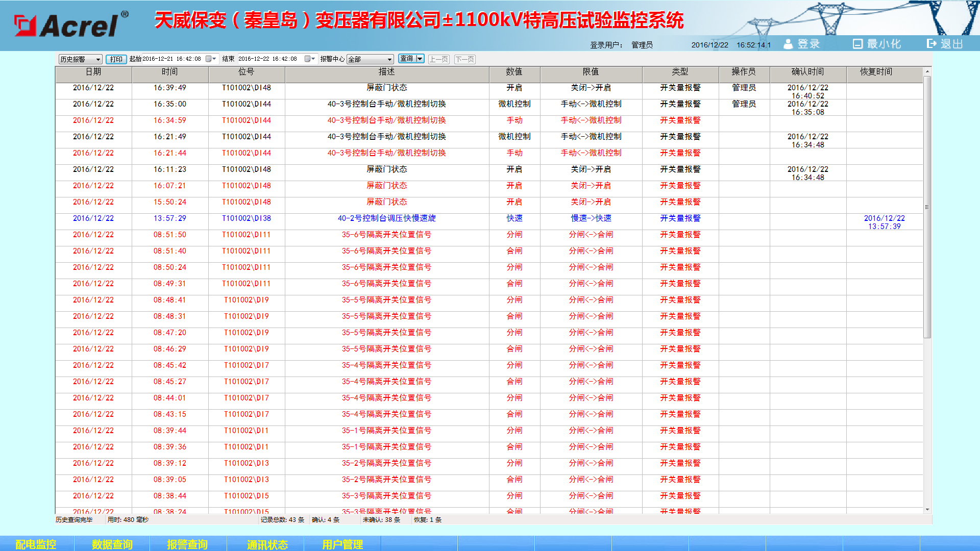Go to the 通讯状态 tab
The height and width of the screenshot is (551, 980).
(267, 544)
